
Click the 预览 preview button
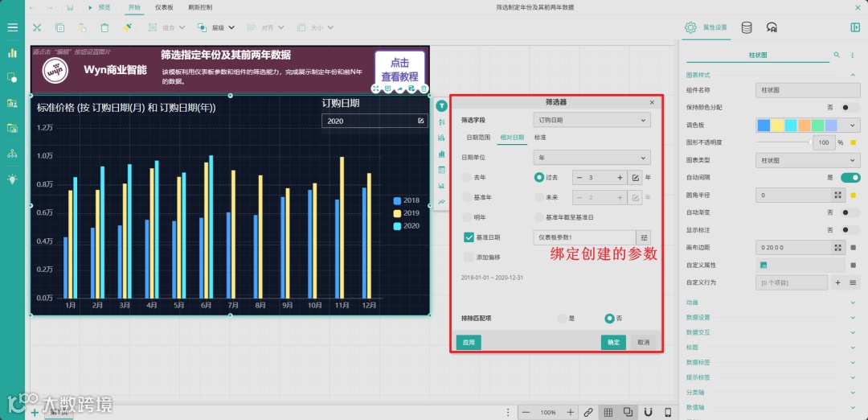[x=99, y=8]
